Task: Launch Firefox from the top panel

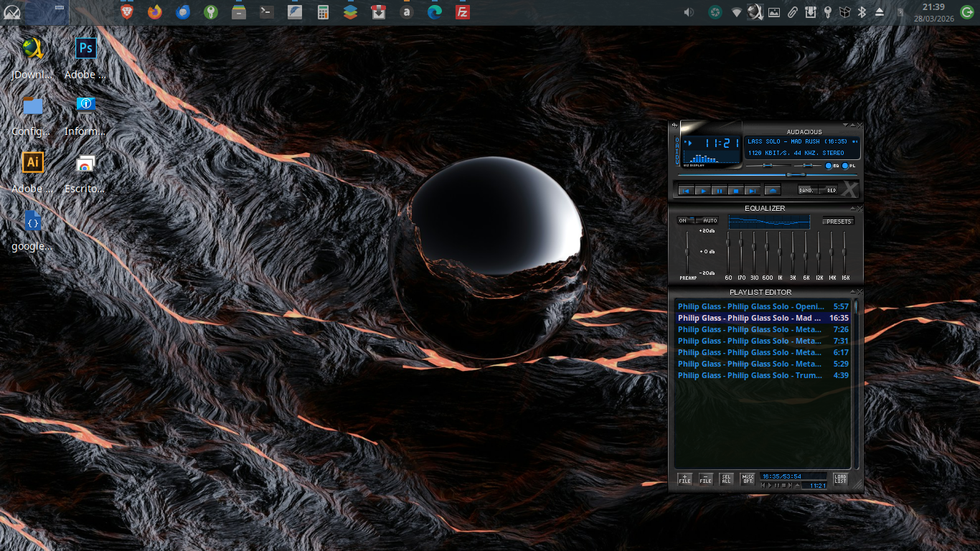Action: coord(154,11)
